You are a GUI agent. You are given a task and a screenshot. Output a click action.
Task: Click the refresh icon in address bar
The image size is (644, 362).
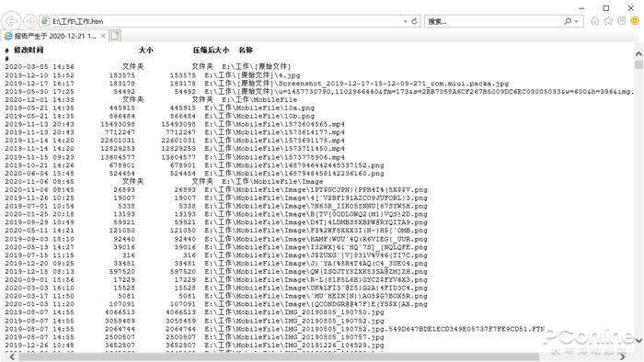coord(414,21)
